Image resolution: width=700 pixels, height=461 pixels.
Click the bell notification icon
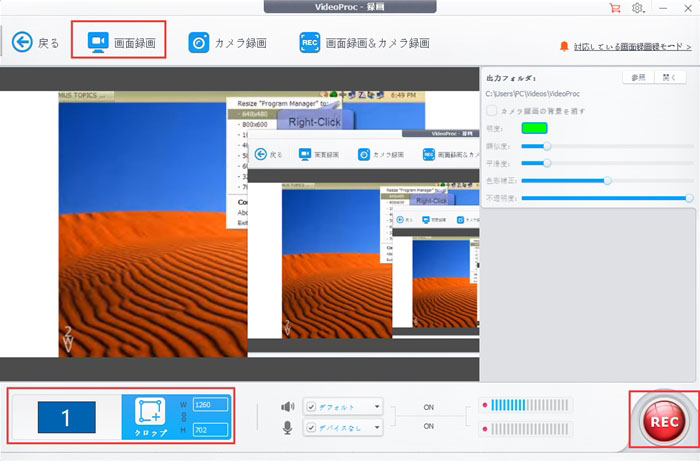pos(564,46)
